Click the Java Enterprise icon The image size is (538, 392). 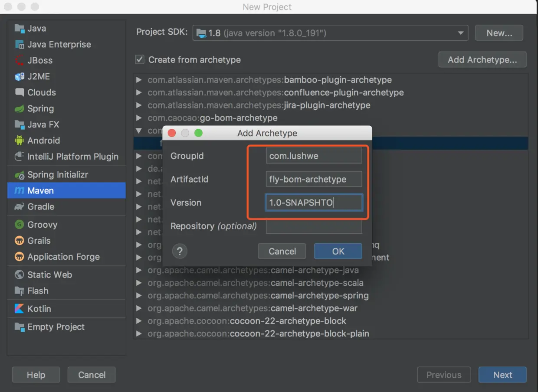20,44
